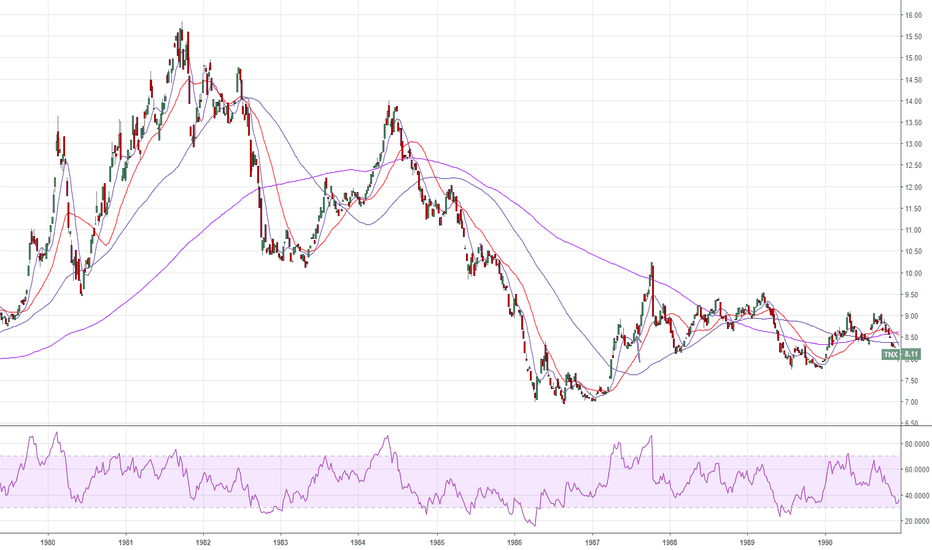Click the 1988 time axis label
The image size is (932, 550).
(x=669, y=542)
